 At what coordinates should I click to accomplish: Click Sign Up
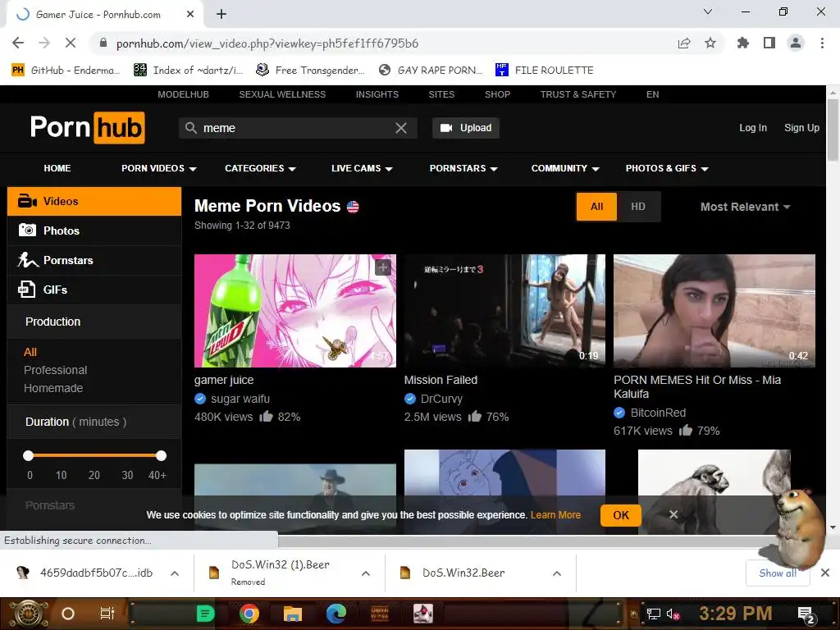(x=802, y=128)
